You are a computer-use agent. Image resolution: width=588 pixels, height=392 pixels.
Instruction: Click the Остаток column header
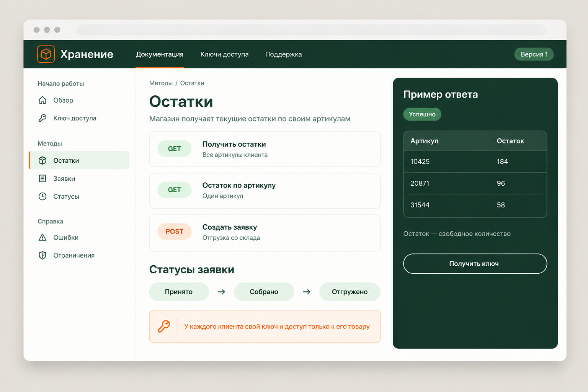[510, 141]
